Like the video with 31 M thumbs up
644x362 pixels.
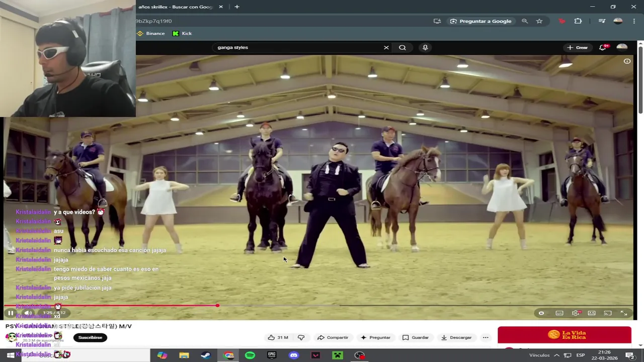pyautogui.click(x=278, y=337)
